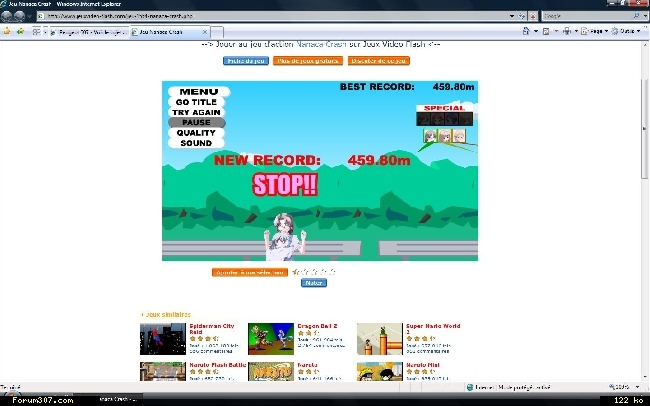
Task: Close the Jeu Nanaca Crash tab
Action: [x=205, y=32]
